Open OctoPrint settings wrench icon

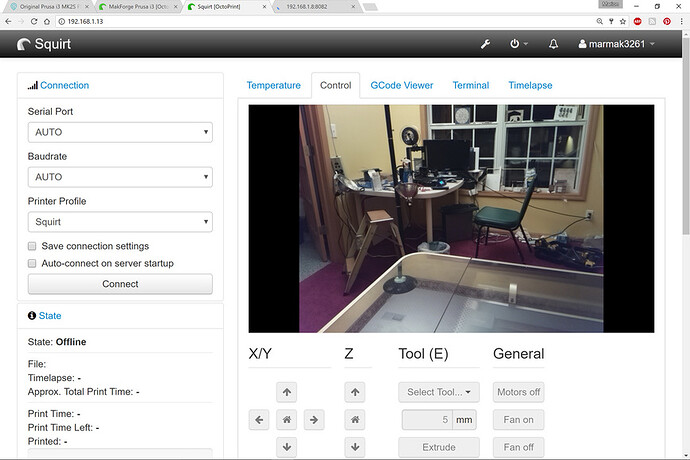pos(485,44)
